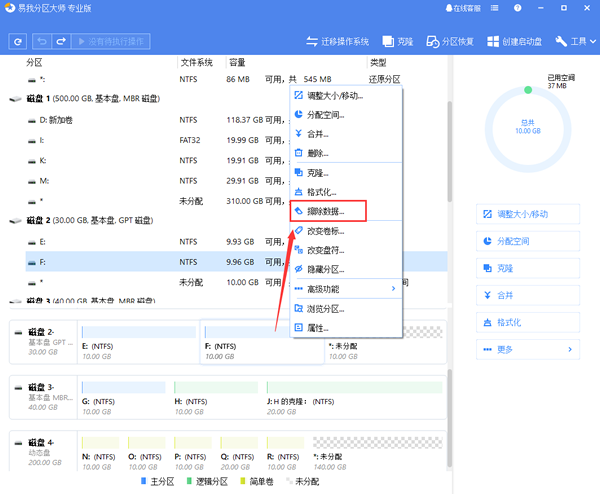
Task: Select G: (NTFS) block in disk 3 map
Action: (123, 398)
